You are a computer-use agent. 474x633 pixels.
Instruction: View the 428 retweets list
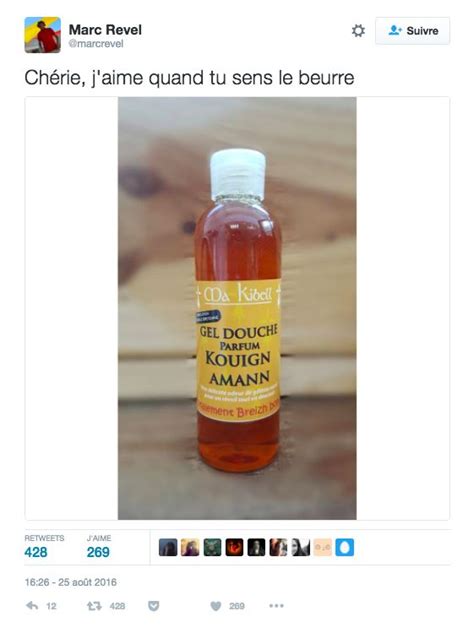tap(36, 551)
